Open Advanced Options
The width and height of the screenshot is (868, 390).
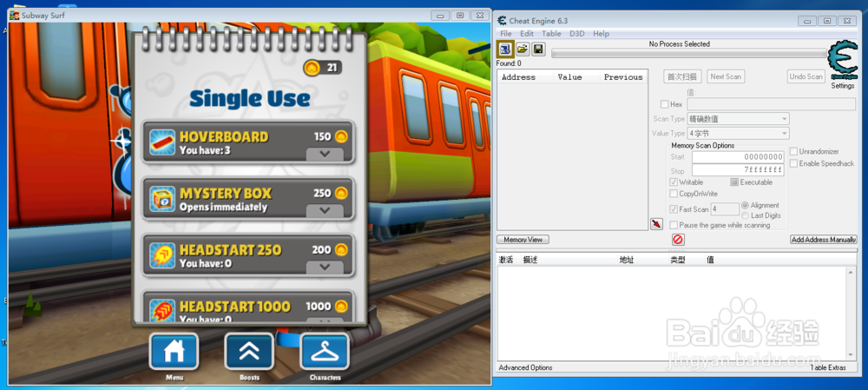[x=525, y=367]
